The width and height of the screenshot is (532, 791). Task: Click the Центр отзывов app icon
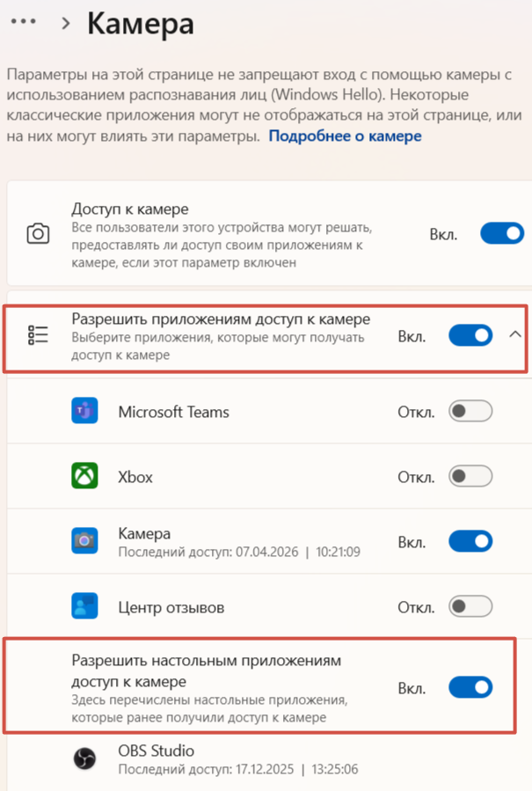pyautogui.click(x=84, y=606)
